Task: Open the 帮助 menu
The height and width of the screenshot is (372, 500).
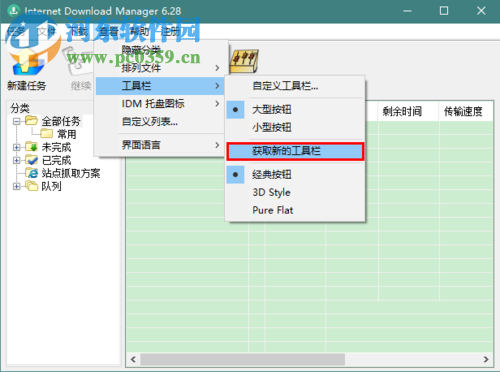Action: tap(139, 32)
